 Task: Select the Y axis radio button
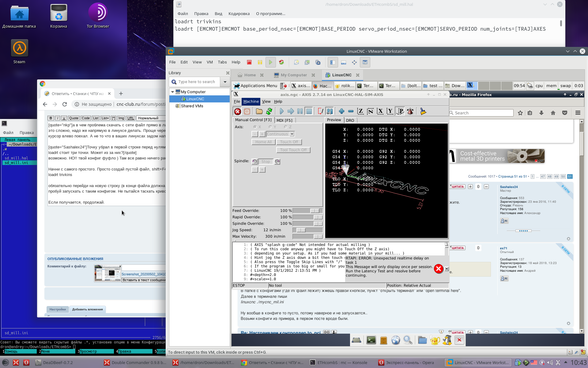(270, 127)
